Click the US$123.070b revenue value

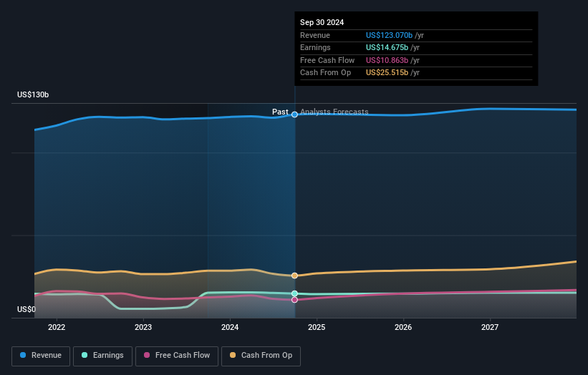[x=389, y=35]
